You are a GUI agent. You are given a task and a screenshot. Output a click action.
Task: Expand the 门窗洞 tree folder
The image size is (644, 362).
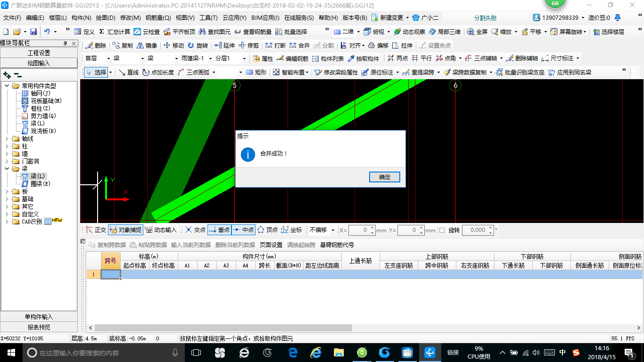point(7,161)
